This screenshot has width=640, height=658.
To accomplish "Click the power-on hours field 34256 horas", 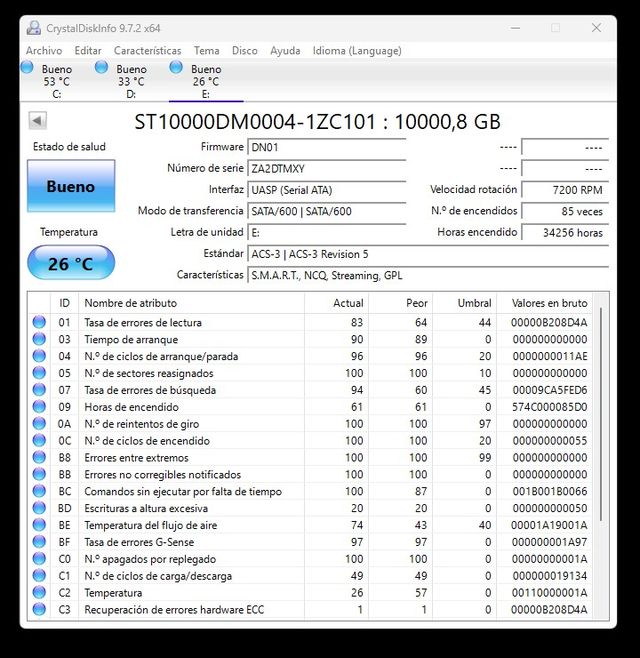I will point(565,232).
